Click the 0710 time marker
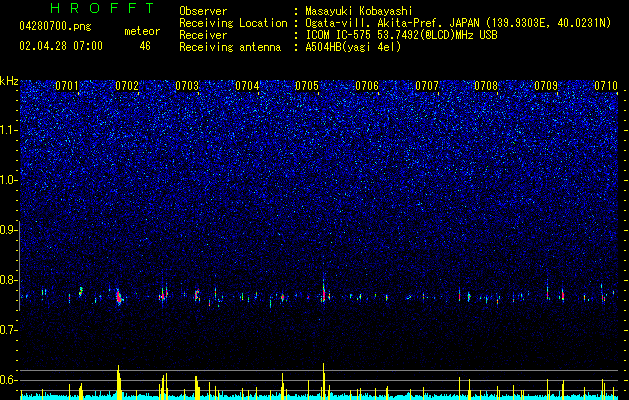The image size is (629, 400). click(606, 86)
